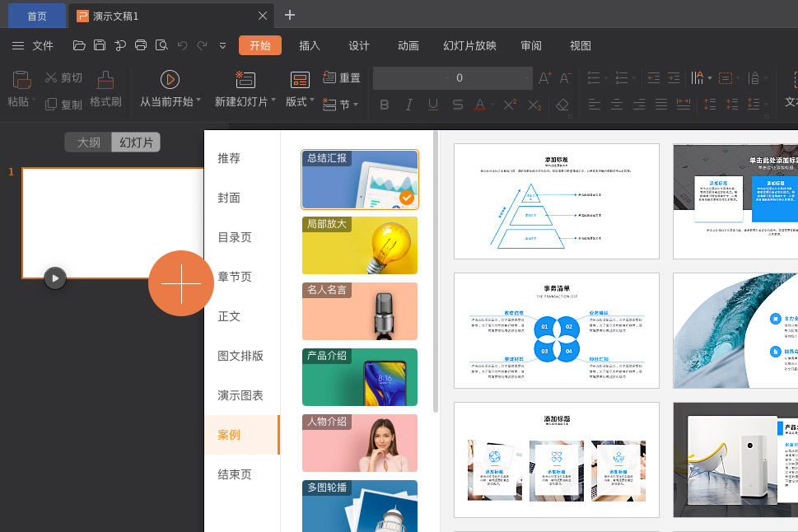Open the File (文件) menu
This screenshot has width=798, height=532.
point(43,46)
